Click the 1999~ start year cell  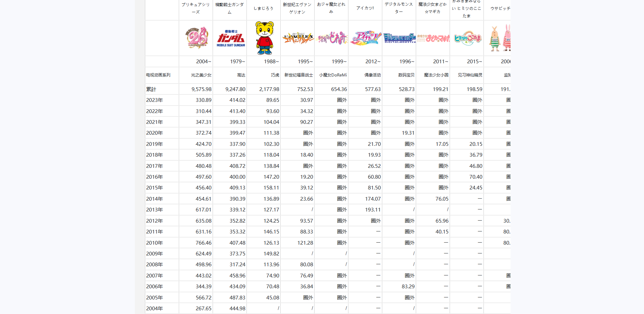click(339, 61)
